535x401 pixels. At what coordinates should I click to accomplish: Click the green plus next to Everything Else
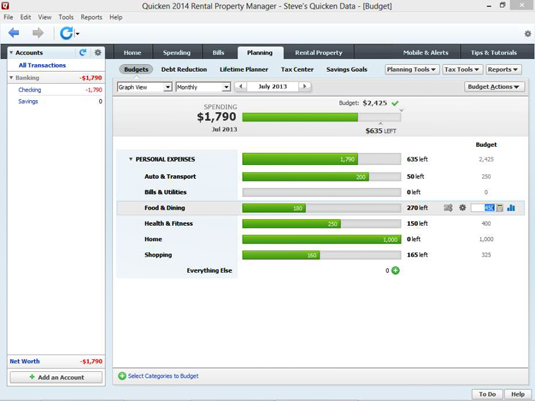pos(395,271)
